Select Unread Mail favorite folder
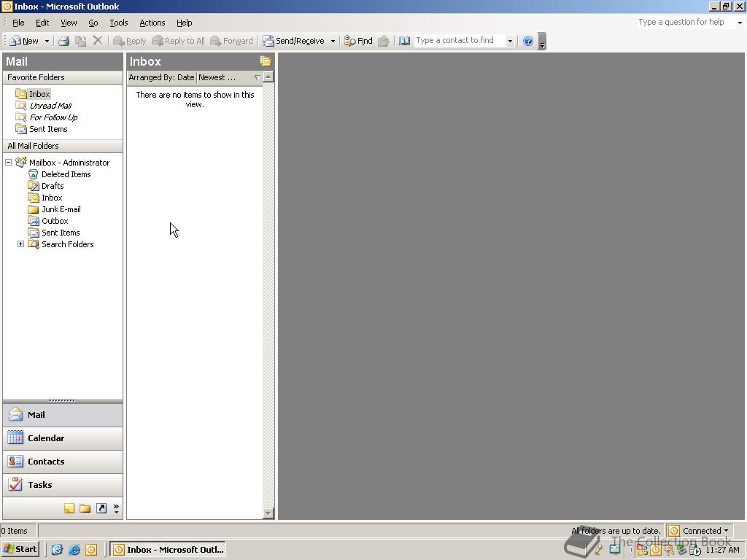747x560 pixels. point(44,106)
